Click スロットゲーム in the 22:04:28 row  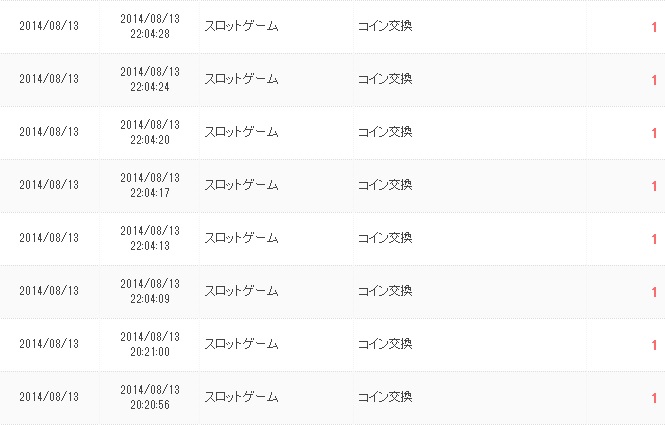point(241,26)
